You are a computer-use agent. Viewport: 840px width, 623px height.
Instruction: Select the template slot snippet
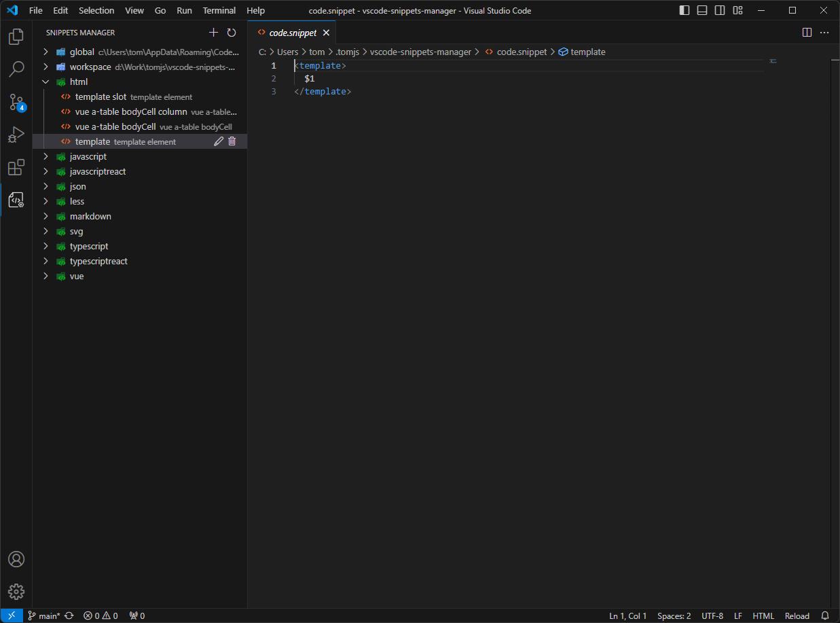click(140, 96)
